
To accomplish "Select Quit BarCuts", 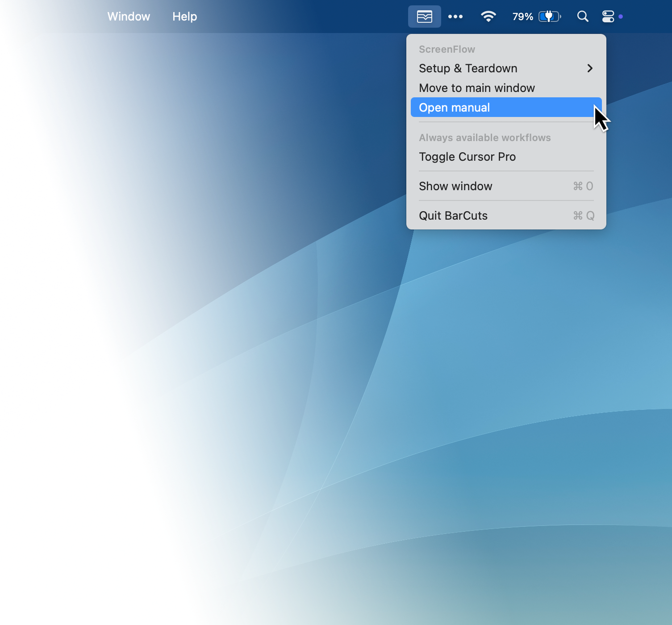I will coord(453,216).
